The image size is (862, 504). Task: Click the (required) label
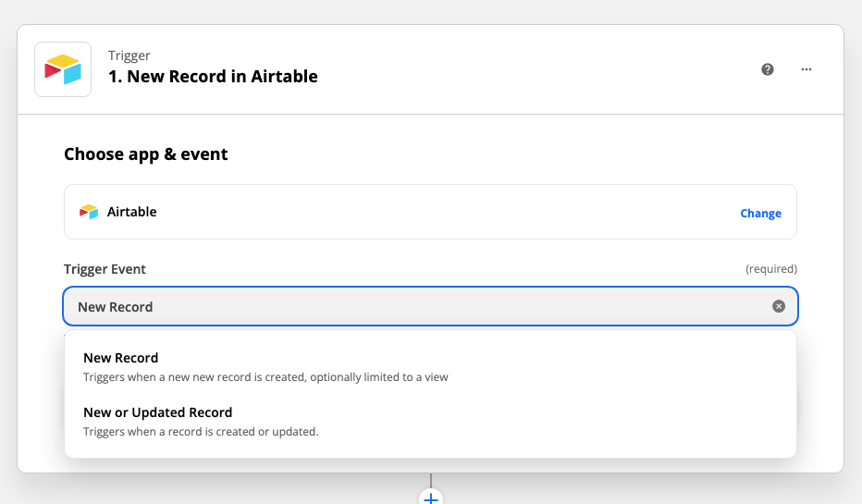click(x=771, y=269)
